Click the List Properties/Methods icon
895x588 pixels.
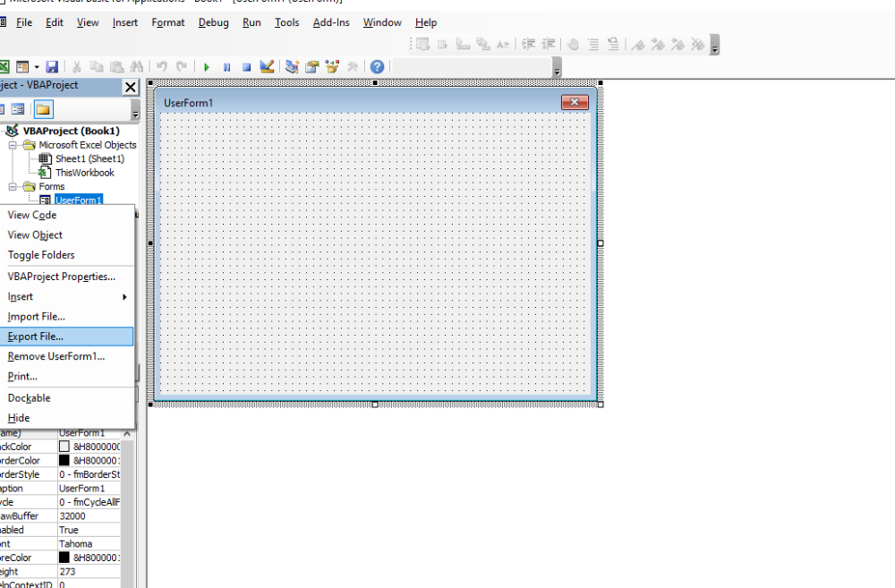tap(423, 44)
